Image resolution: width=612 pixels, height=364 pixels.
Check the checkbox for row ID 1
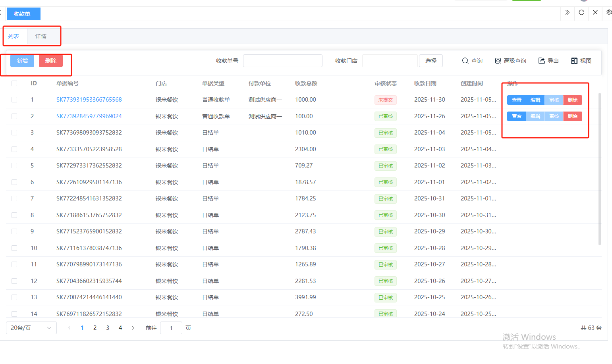[x=14, y=100]
